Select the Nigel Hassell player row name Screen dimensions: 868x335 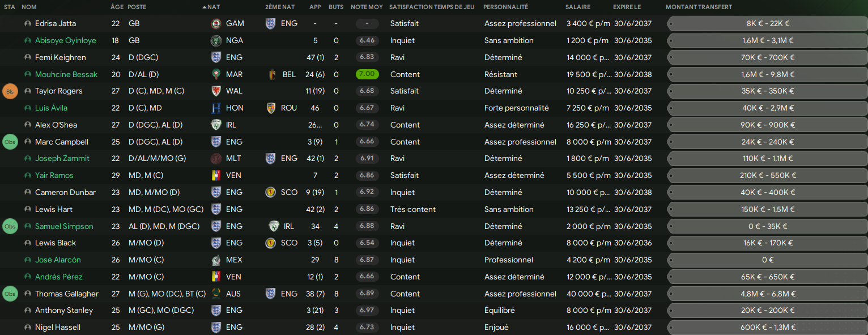click(x=57, y=328)
